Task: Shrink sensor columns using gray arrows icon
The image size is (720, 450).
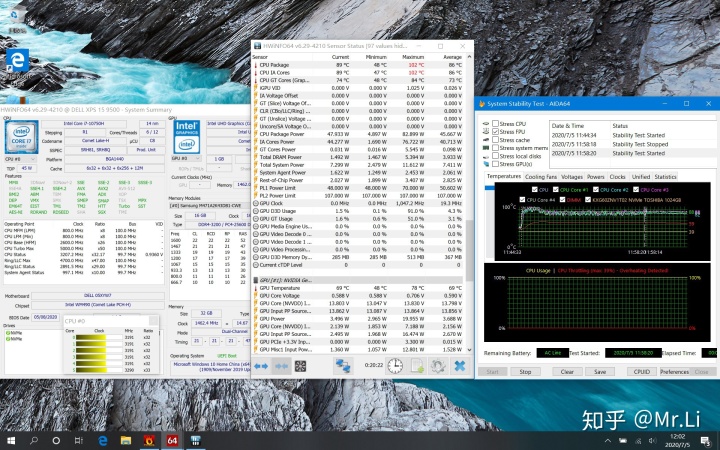Action: click(281, 366)
